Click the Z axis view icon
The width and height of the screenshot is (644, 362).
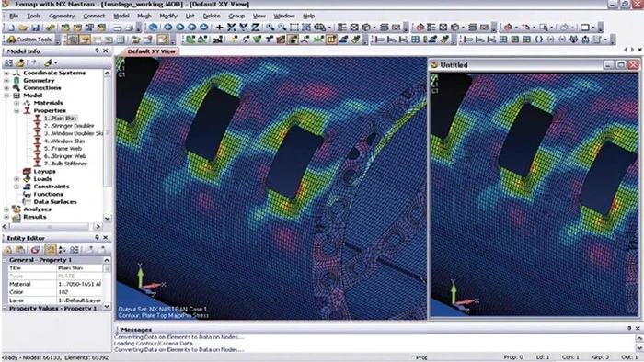255,28
